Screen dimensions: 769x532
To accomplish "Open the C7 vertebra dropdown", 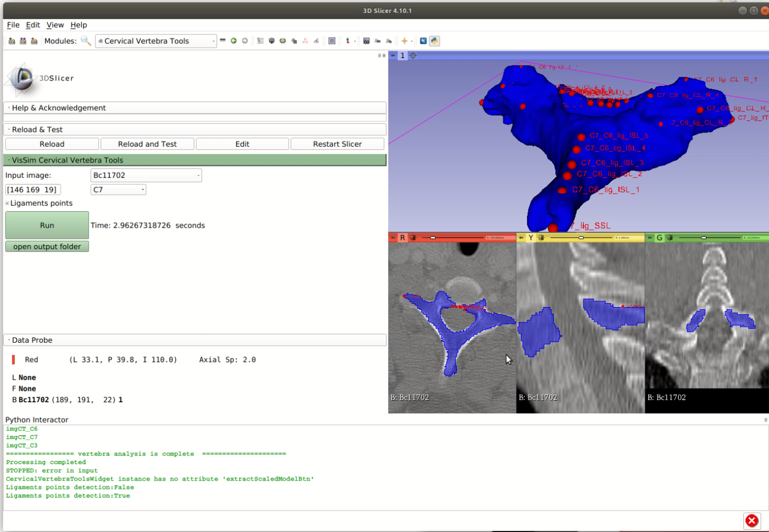I will (x=118, y=190).
